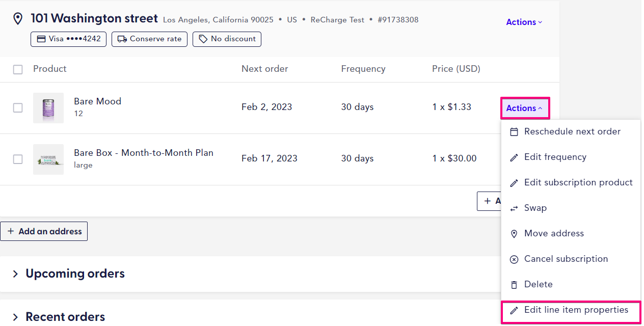
Task: Click the pencil icon for Edit line item properties
Action: coord(514,310)
